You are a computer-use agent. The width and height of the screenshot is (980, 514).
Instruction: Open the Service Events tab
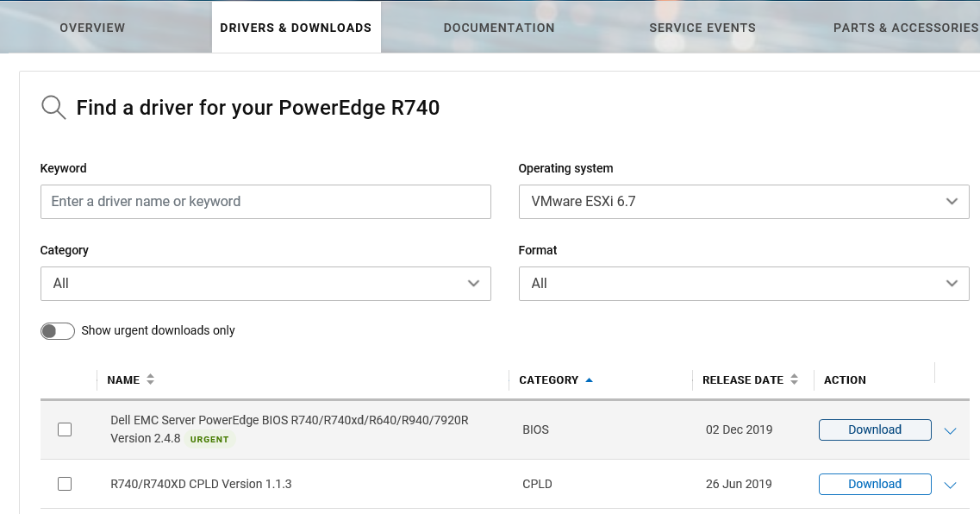[x=702, y=27]
